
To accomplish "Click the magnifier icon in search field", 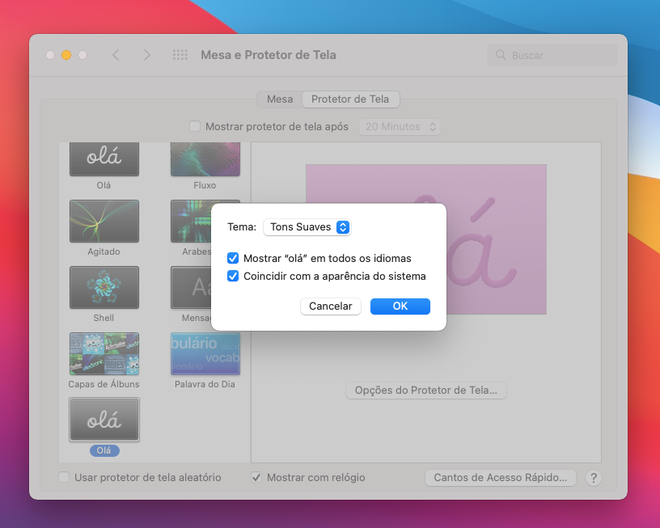I will [x=500, y=55].
